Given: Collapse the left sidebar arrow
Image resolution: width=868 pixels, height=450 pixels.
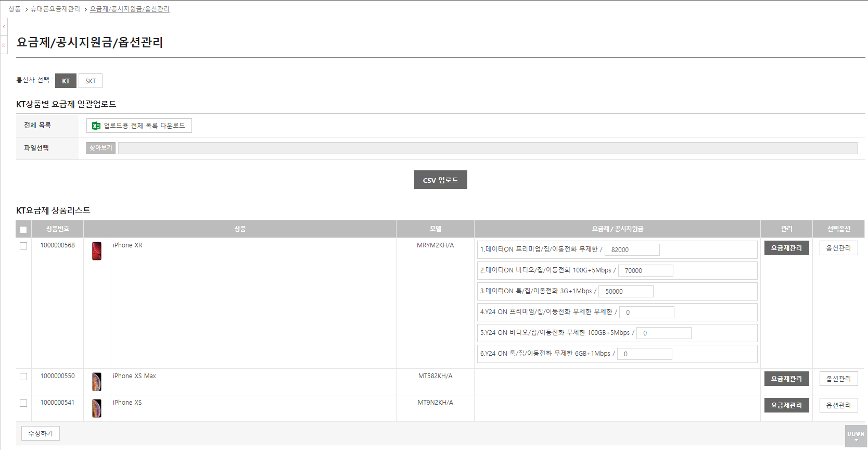Looking at the screenshot, I should (4, 27).
